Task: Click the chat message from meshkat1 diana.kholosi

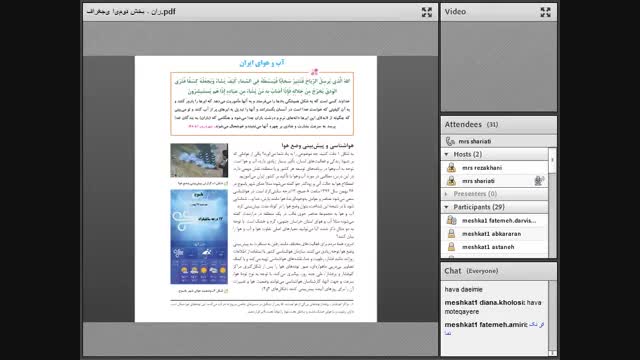Action: pyautogui.click(x=493, y=307)
